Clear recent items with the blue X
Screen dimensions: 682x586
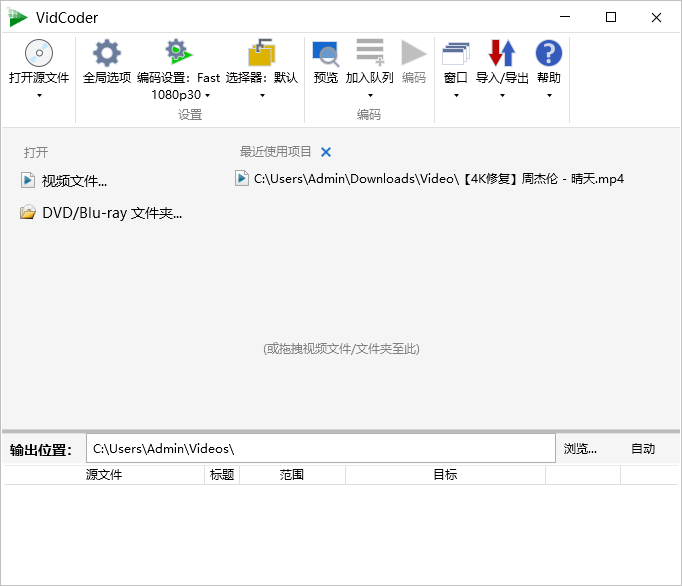pos(326,152)
